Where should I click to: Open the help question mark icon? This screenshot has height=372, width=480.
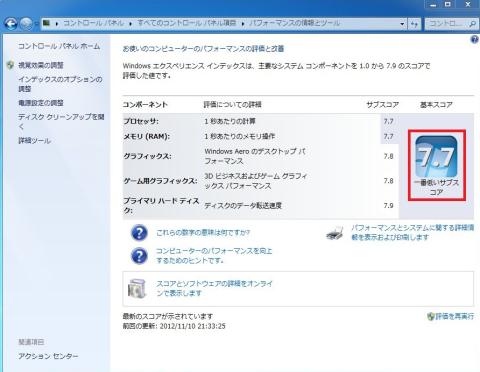click(x=474, y=40)
